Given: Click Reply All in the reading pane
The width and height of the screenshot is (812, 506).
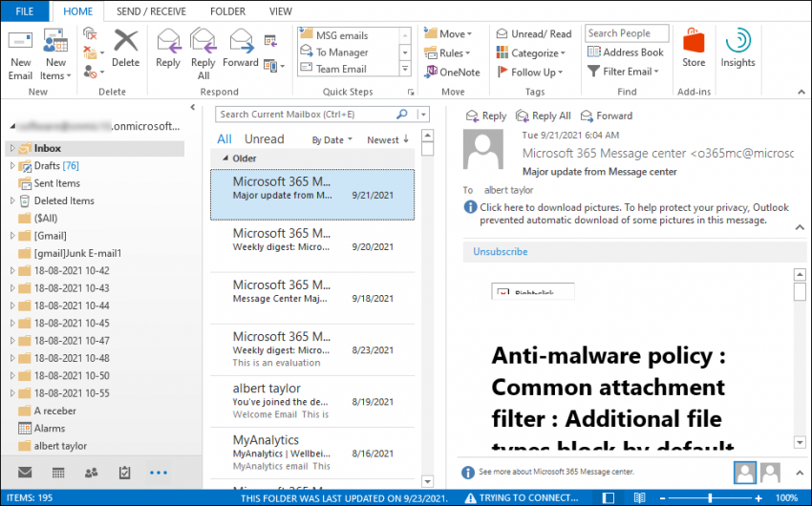Looking at the screenshot, I should click(x=544, y=116).
